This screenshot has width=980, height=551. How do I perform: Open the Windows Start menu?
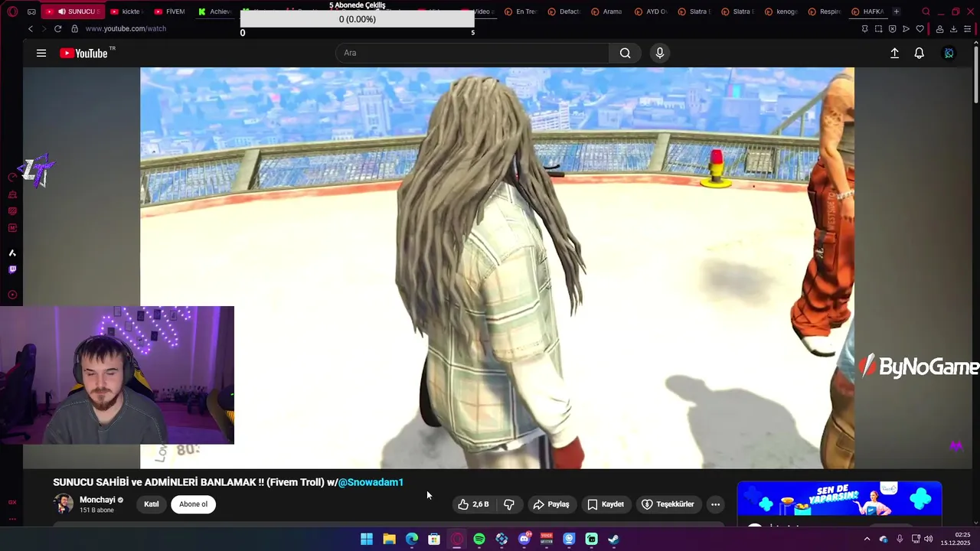tap(367, 539)
